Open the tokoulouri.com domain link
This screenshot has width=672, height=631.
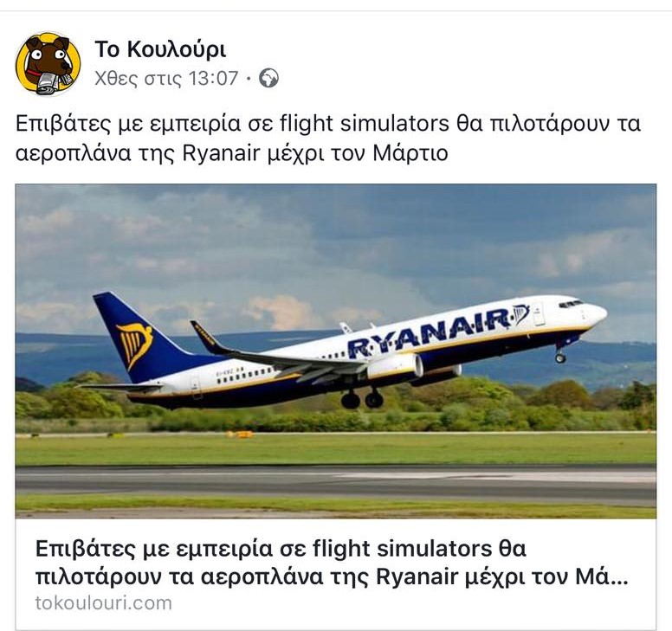(x=104, y=603)
